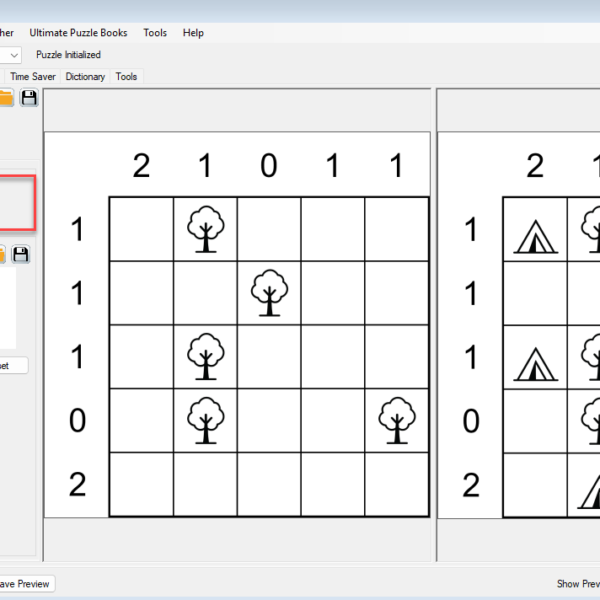600x600 pixels.
Task: Expand the dropdown beside Puzzle Initialized
Action: tap(12, 55)
